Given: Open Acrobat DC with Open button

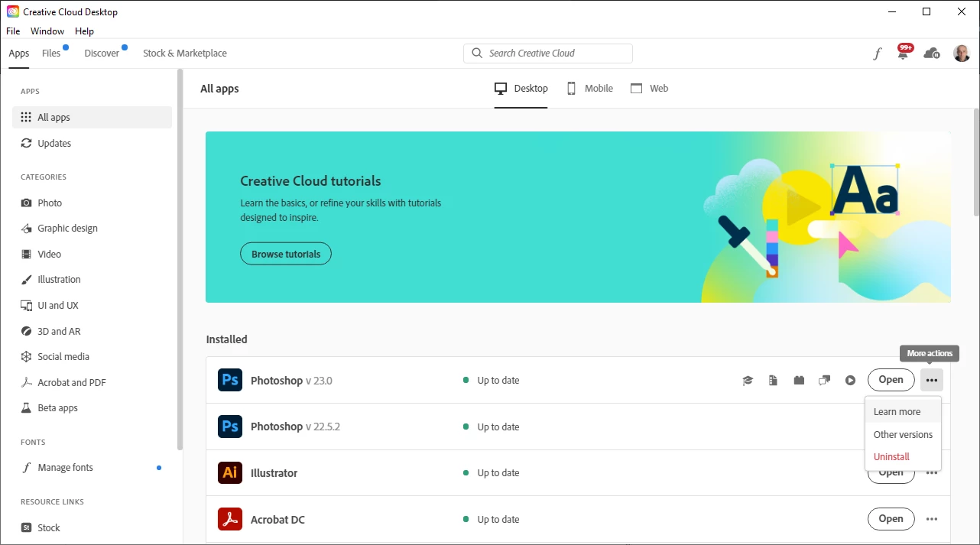Looking at the screenshot, I should tap(891, 519).
